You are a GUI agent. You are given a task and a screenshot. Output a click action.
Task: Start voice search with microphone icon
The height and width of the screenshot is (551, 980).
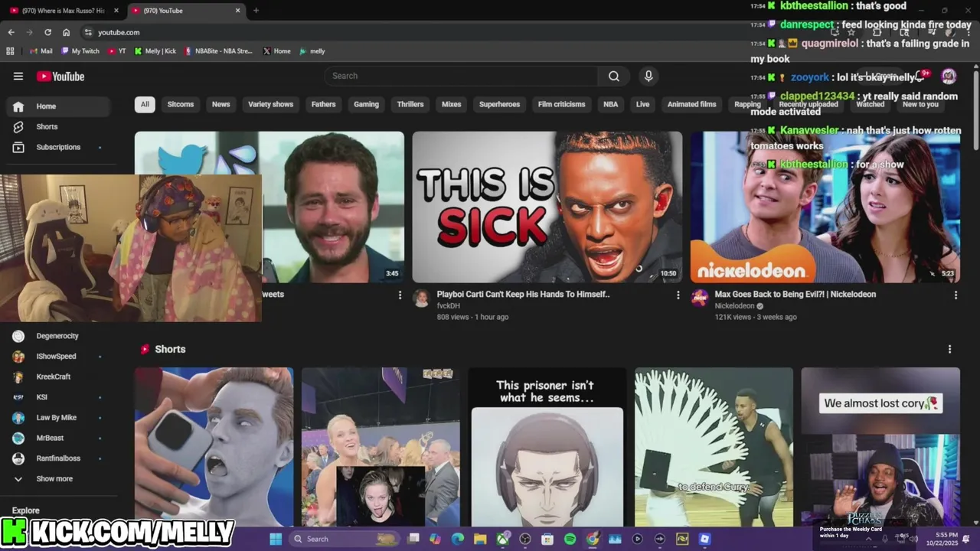pyautogui.click(x=648, y=76)
